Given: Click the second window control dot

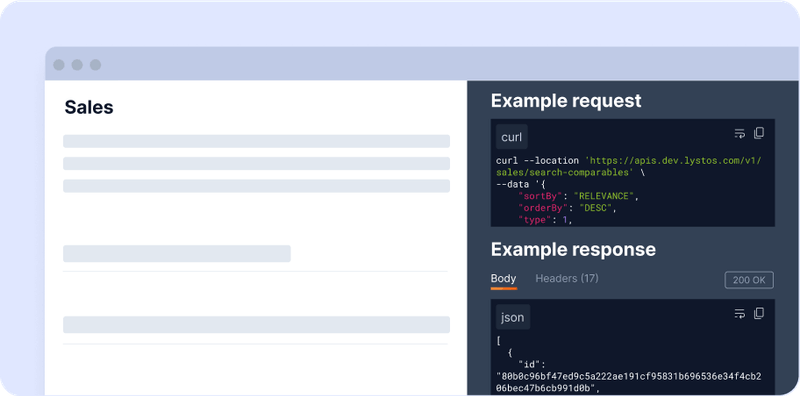Looking at the screenshot, I should click(77, 65).
